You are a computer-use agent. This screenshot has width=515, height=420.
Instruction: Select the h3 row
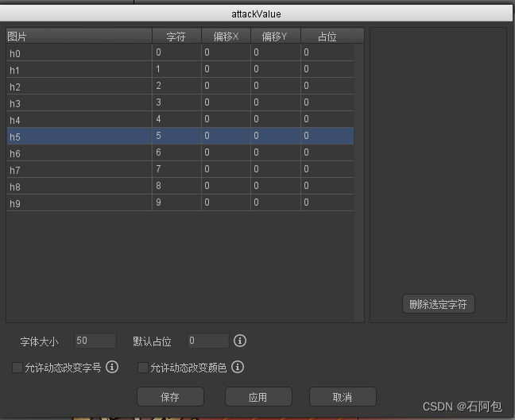(x=180, y=102)
